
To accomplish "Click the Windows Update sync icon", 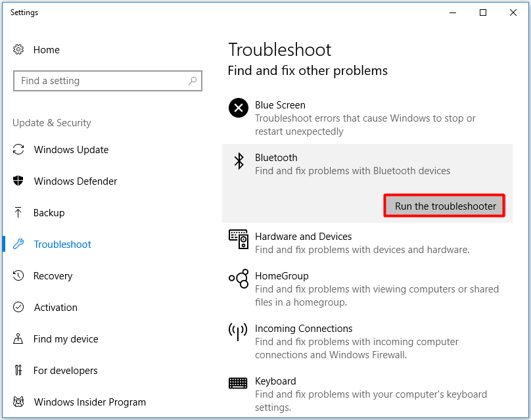I will [x=18, y=149].
